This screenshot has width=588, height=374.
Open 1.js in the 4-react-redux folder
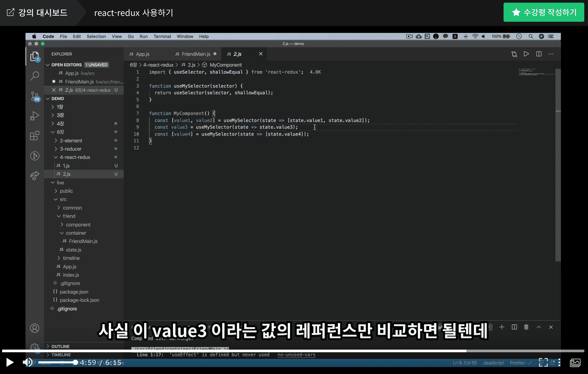click(66, 166)
